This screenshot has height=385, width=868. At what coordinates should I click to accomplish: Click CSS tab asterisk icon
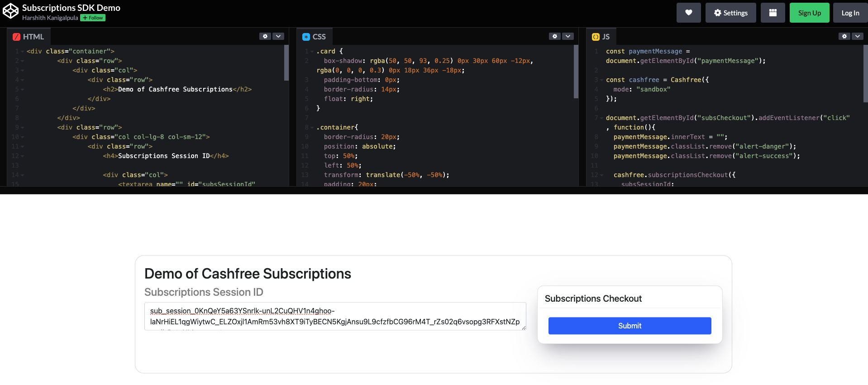tap(306, 37)
